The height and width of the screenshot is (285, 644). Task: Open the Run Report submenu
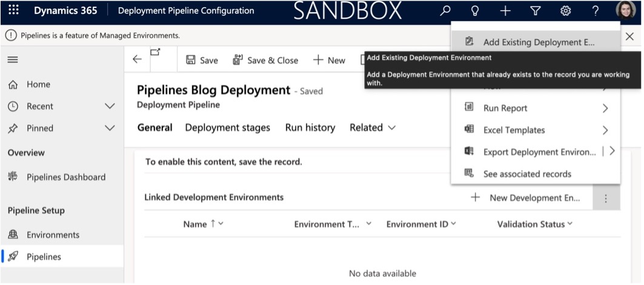point(535,108)
